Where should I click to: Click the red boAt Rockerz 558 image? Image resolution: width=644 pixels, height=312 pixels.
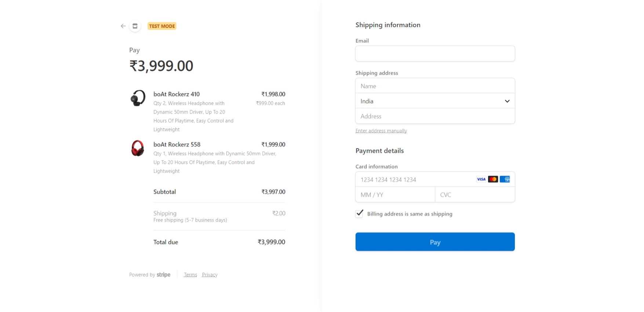click(x=138, y=148)
